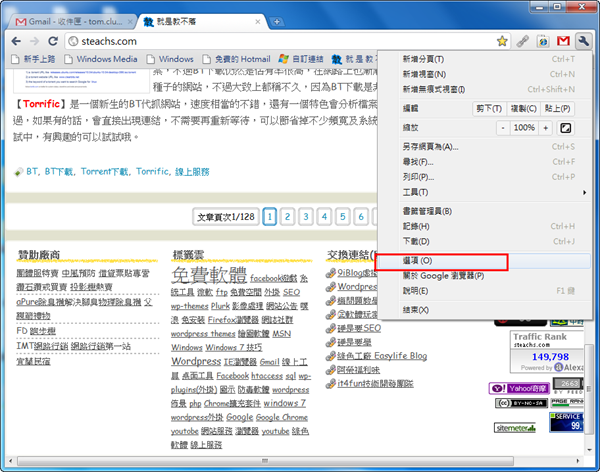Go to page 6 of articles

361,217
